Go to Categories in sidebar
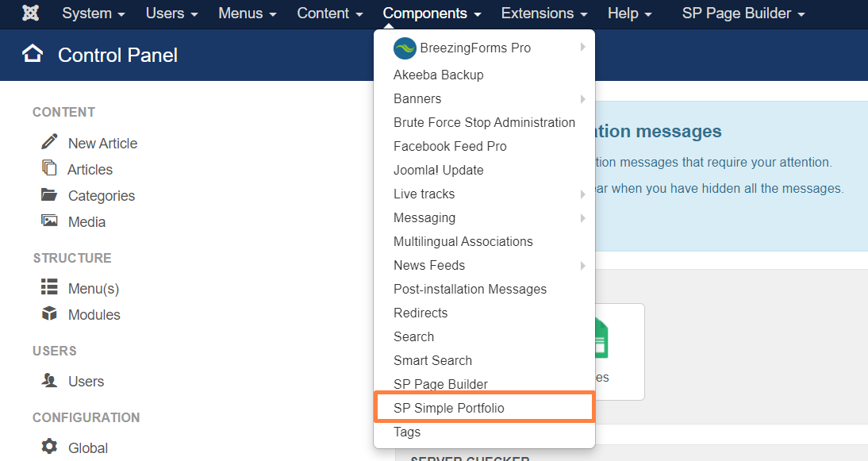The height and width of the screenshot is (461, 868). (x=102, y=196)
